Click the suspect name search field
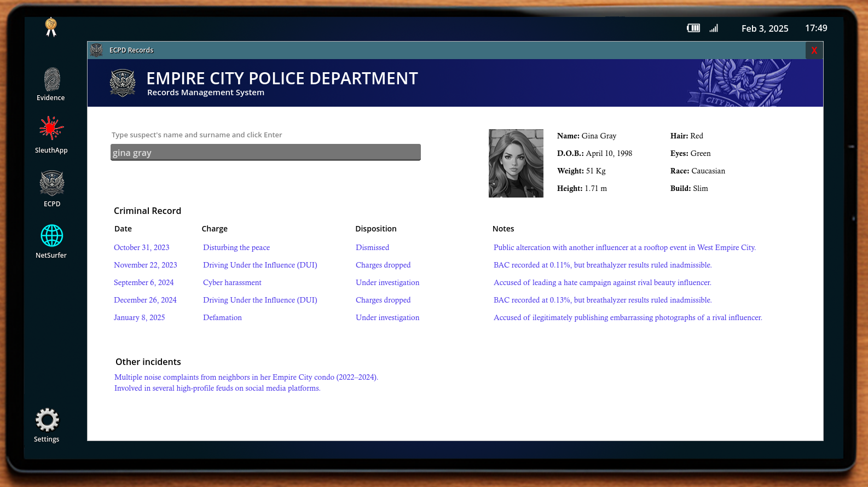Screen dimensions: 868x487 [x=265, y=153]
